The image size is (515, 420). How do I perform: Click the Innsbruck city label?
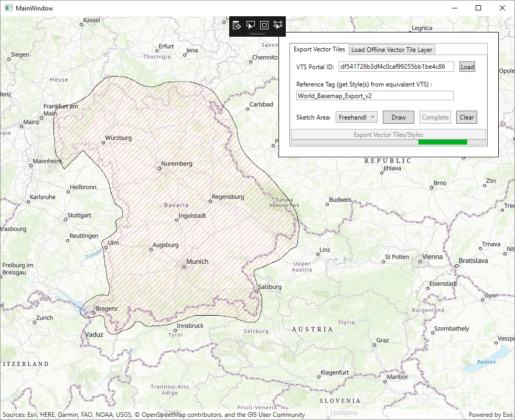click(190, 326)
